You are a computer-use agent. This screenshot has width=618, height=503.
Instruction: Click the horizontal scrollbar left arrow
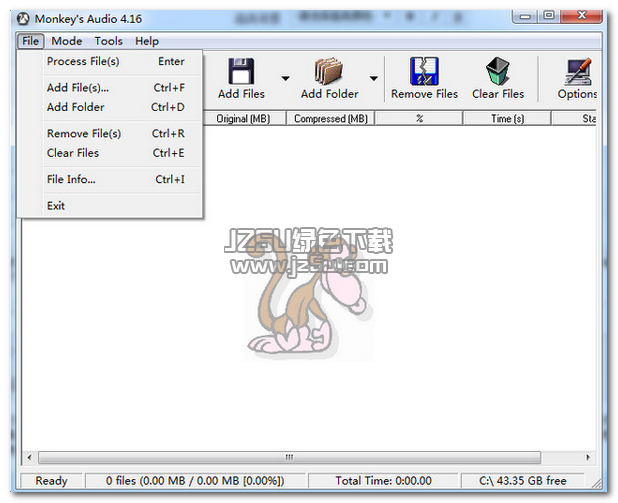[x=30, y=457]
